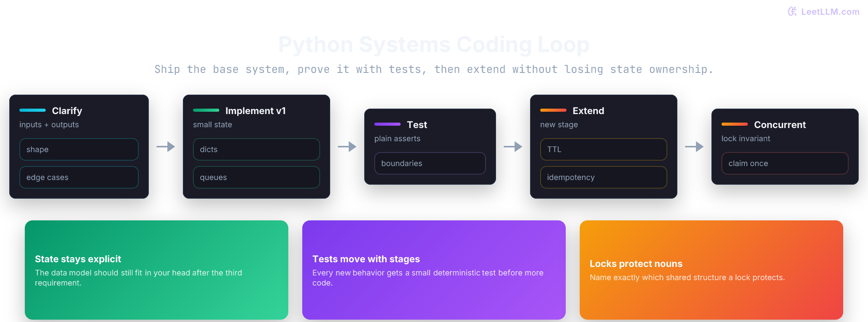Viewport: 868px width, 322px height.
Task: Open the orange 'Locks protect nouns' panel
Action: [711, 270]
